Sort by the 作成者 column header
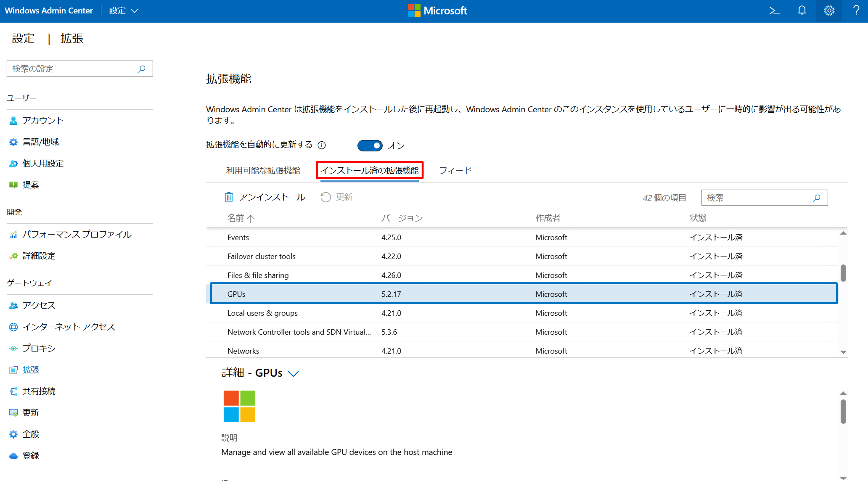868x481 pixels. coord(548,218)
